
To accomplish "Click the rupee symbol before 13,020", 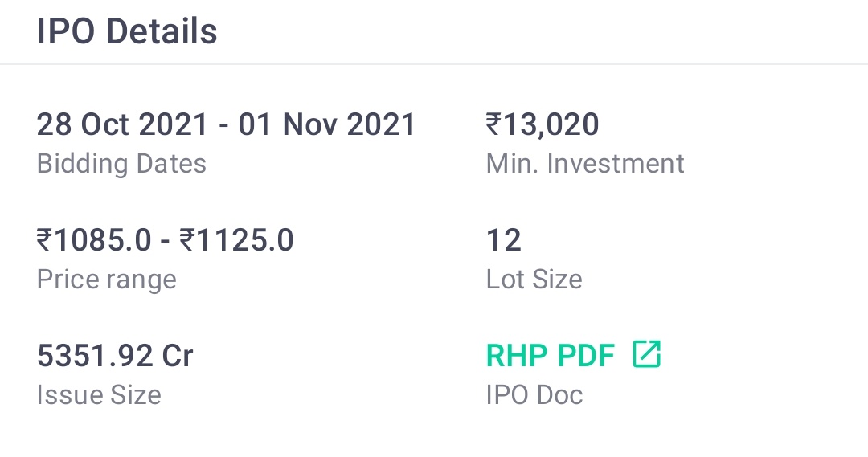I will pyautogui.click(x=493, y=124).
